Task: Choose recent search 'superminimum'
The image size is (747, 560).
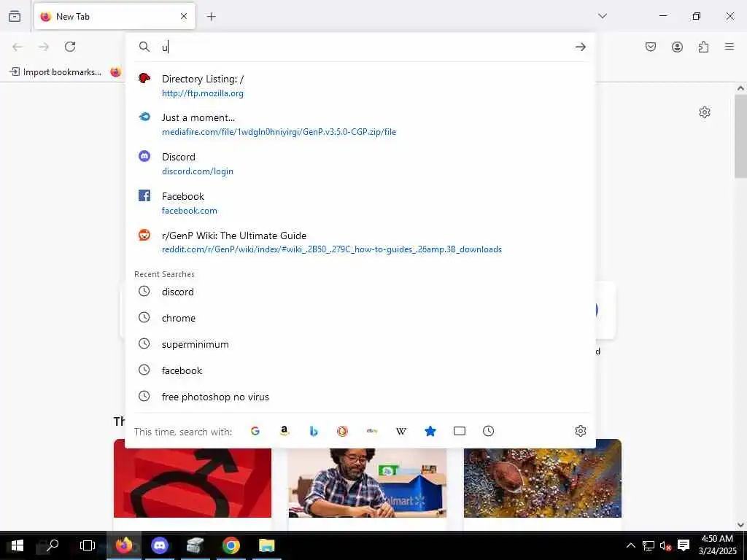Action: click(360, 344)
